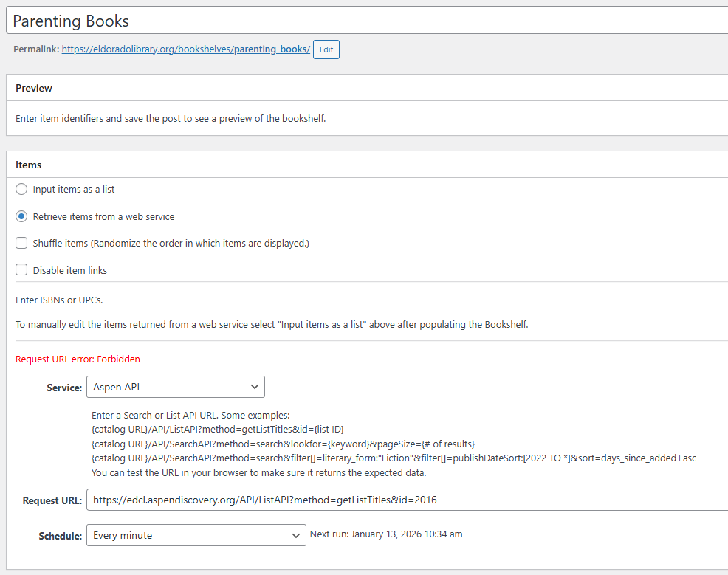728x575 pixels.
Task: Expand the Schedule dropdown set to Every minute
Action: coord(196,535)
